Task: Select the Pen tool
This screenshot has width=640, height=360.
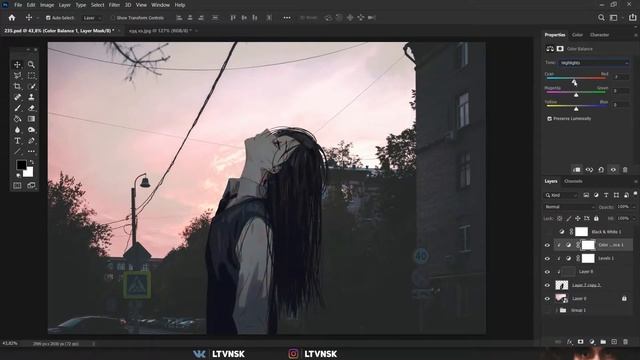Action: click(x=31, y=141)
